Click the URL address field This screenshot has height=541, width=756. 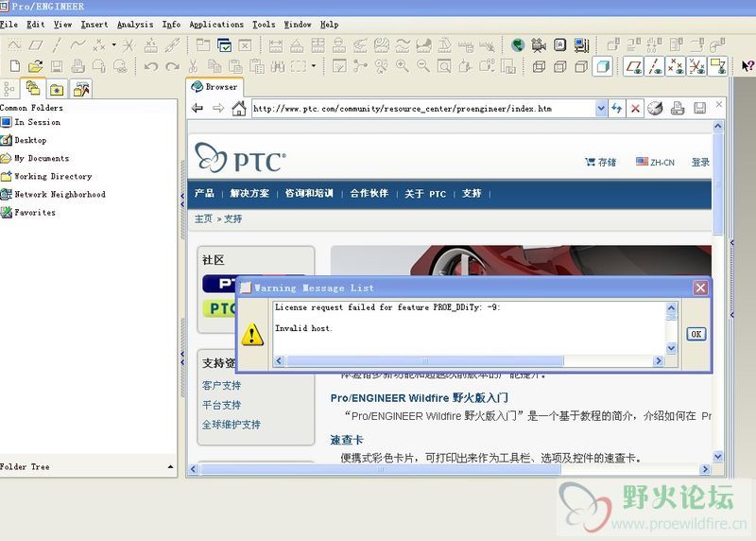[423, 109]
